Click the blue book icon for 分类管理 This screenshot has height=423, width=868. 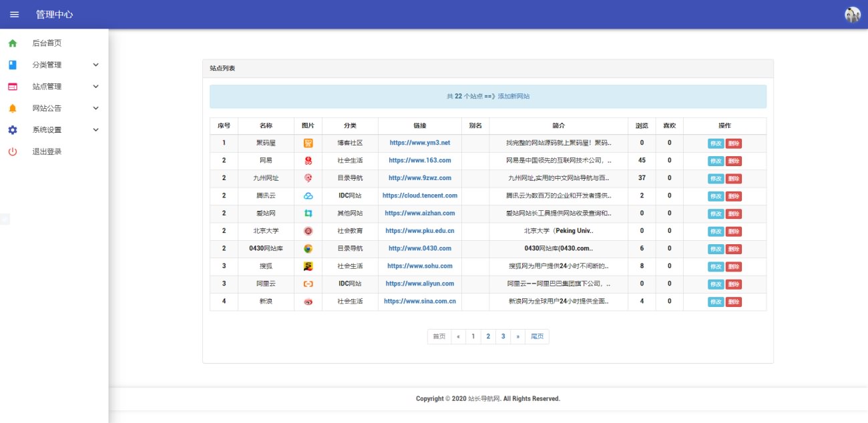(13, 65)
